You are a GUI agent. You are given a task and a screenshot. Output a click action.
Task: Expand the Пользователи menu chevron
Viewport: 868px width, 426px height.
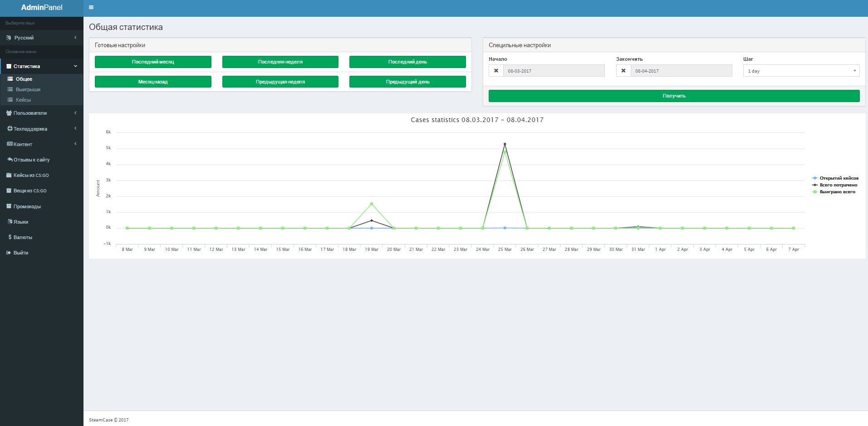75,113
